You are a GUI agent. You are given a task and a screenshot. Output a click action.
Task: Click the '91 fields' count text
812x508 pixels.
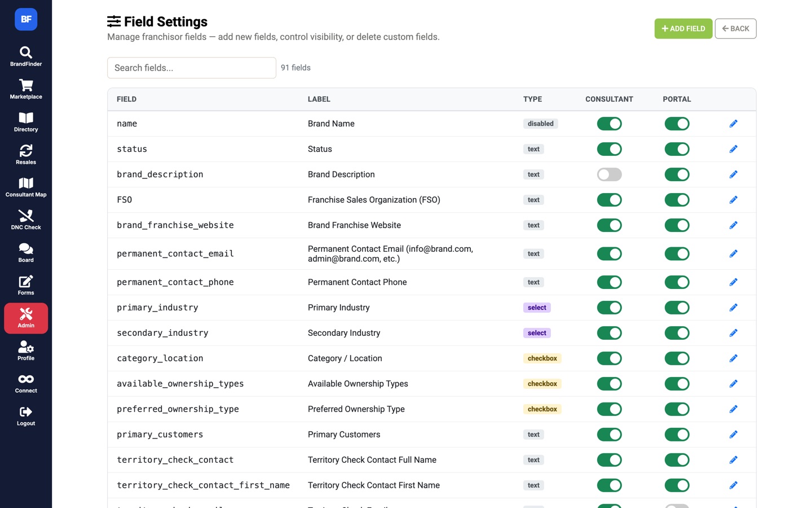(x=295, y=68)
